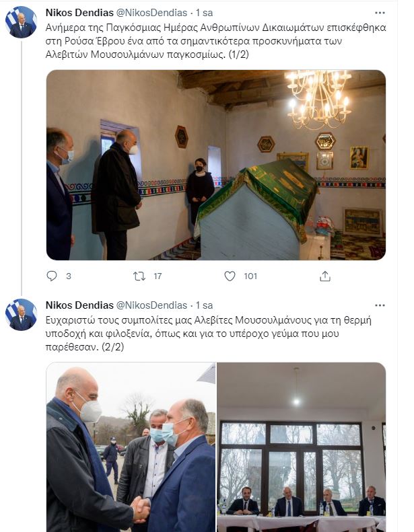This screenshot has width=414, height=532.
Task: Click the first tweet text about Ρούσα Έβρου
Action: [x=215, y=41]
